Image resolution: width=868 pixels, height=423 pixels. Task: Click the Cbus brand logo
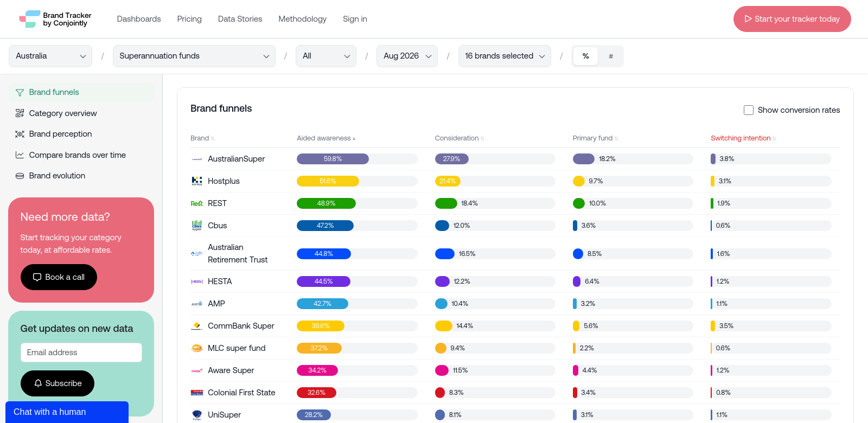[197, 226]
